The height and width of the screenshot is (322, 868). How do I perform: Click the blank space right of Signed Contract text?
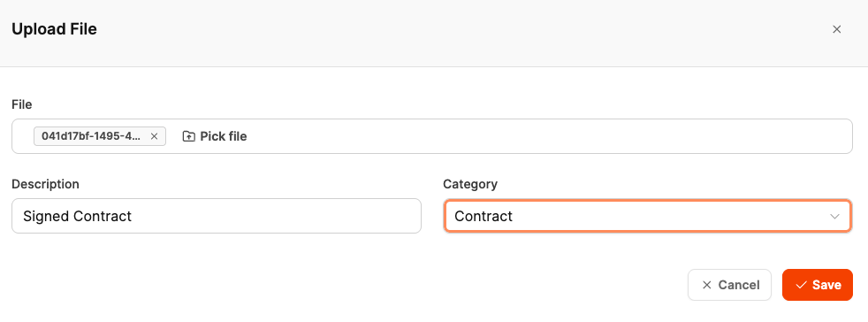276,216
